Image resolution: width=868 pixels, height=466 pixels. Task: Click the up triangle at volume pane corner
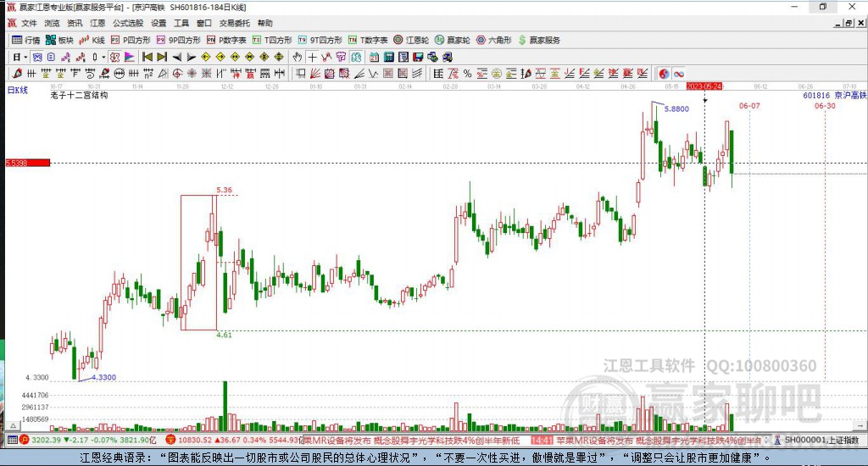tap(12, 425)
